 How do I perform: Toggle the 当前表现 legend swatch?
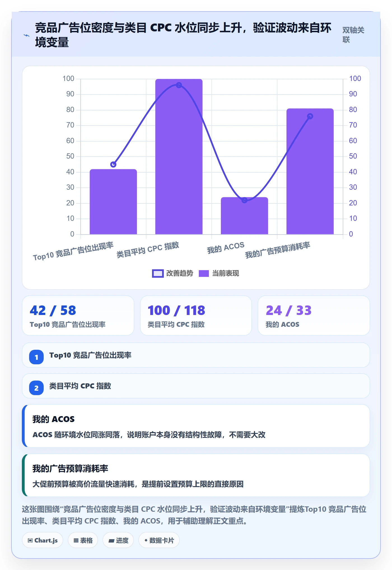(204, 274)
